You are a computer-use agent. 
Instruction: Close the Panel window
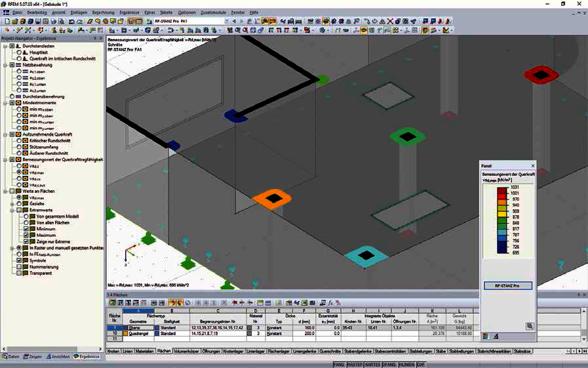[533, 165]
